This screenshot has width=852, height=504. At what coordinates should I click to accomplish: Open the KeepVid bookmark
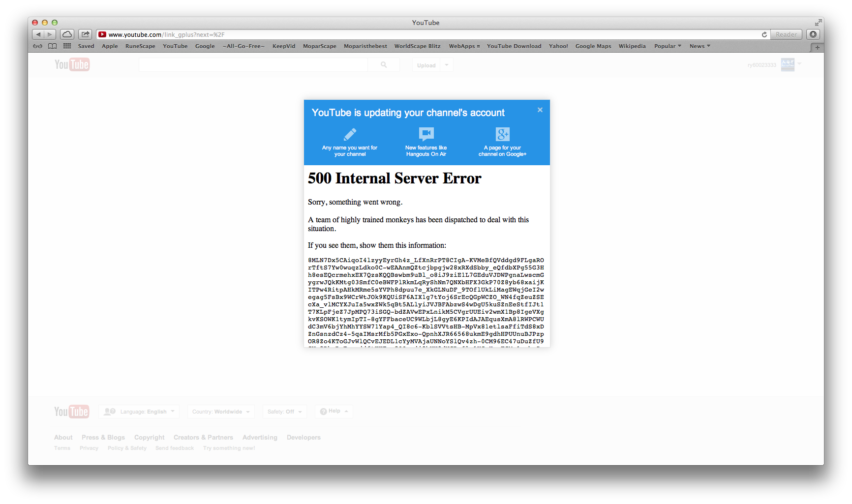click(x=284, y=46)
